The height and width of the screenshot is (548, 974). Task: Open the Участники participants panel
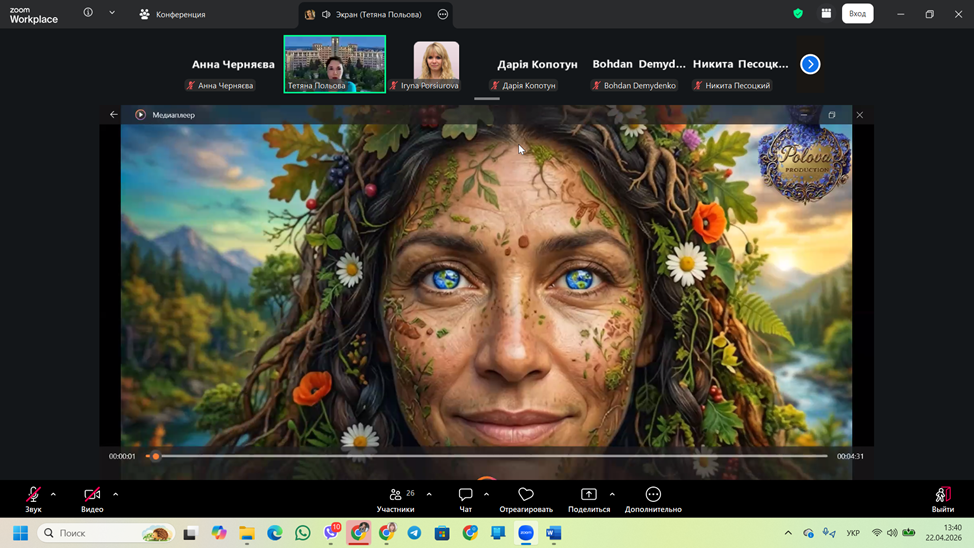[396, 500]
